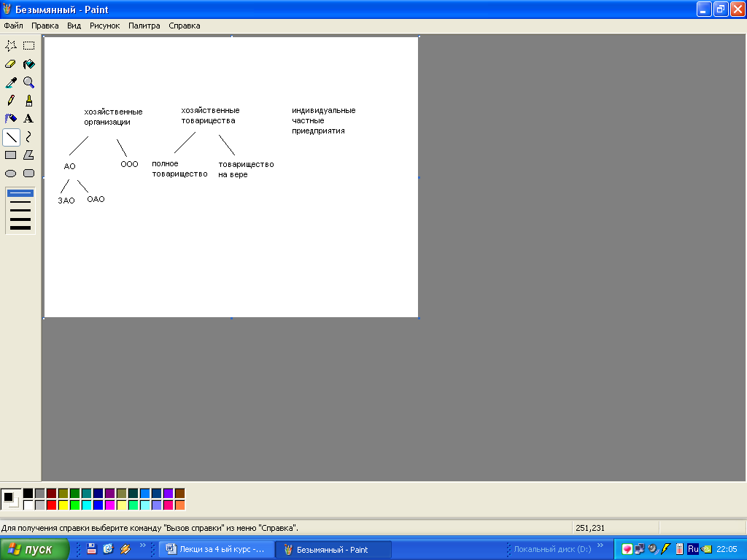Choose the Pencil tool
The image size is (747, 560).
click(x=11, y=101)
